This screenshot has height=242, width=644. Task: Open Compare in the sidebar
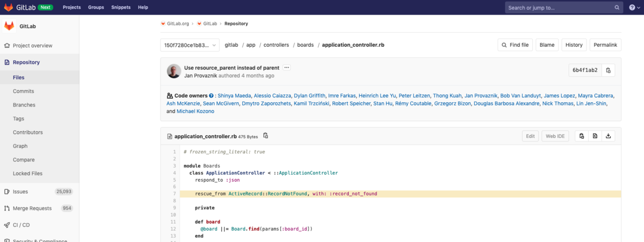pos(24,160)
